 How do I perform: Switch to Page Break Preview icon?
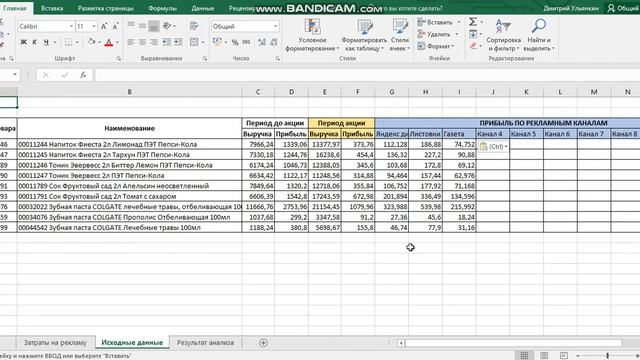(x=564, y=356)
